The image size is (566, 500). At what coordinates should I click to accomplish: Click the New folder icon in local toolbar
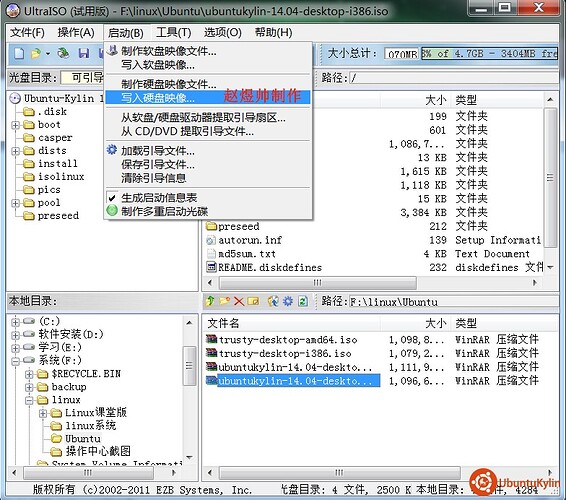[x=225, y=301]
